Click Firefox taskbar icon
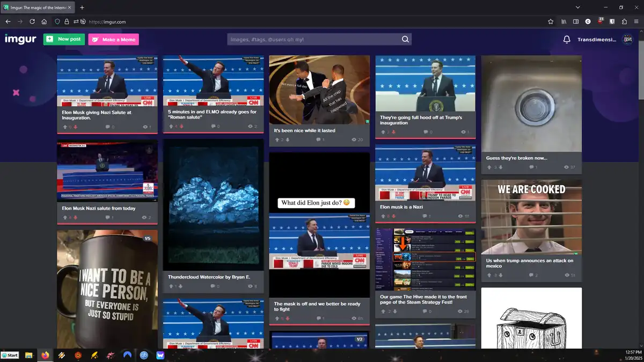This screenshot has height=362, width=644. click(45, 355)
